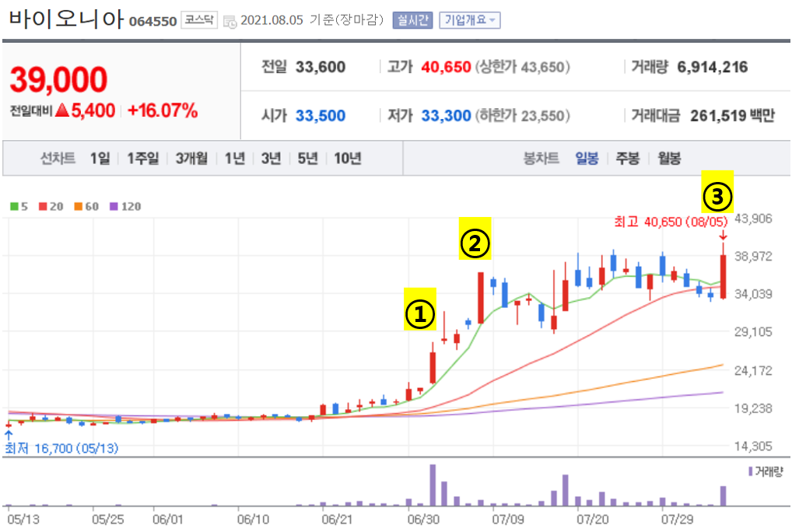Click the purple 120-day moving average swatch
Image resolution: width=799 pixels, height=532 pixels.
(x=114, y=206)
